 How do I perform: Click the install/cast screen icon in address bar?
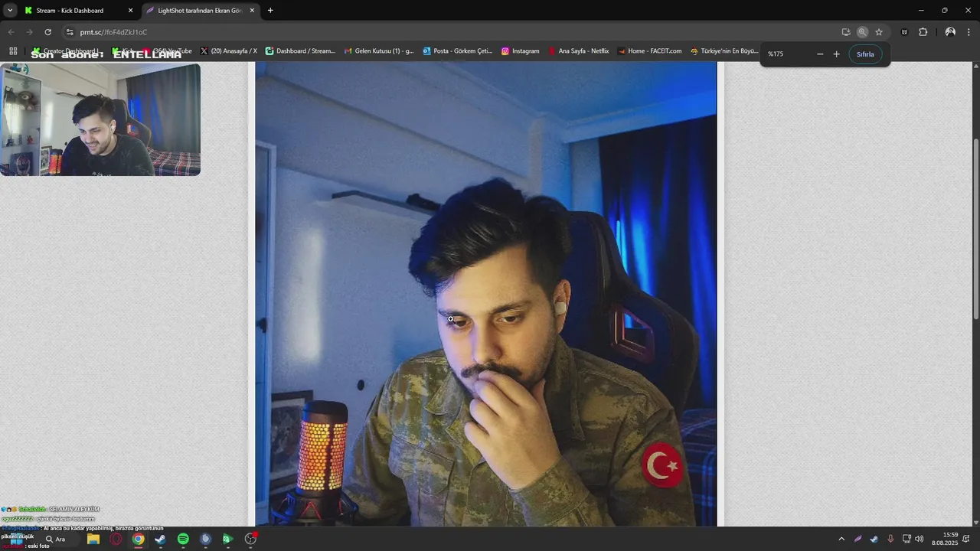[x=846, y=32]
